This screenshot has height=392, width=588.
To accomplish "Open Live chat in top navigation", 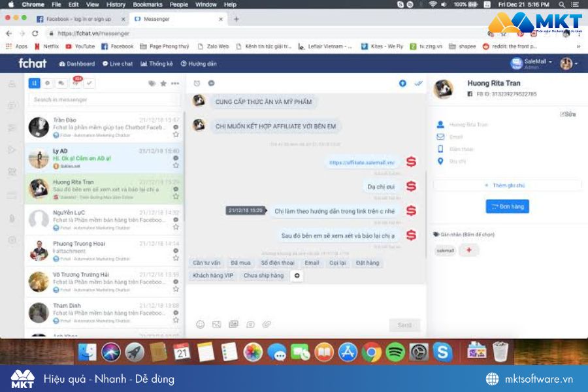I will click(118, 64).
